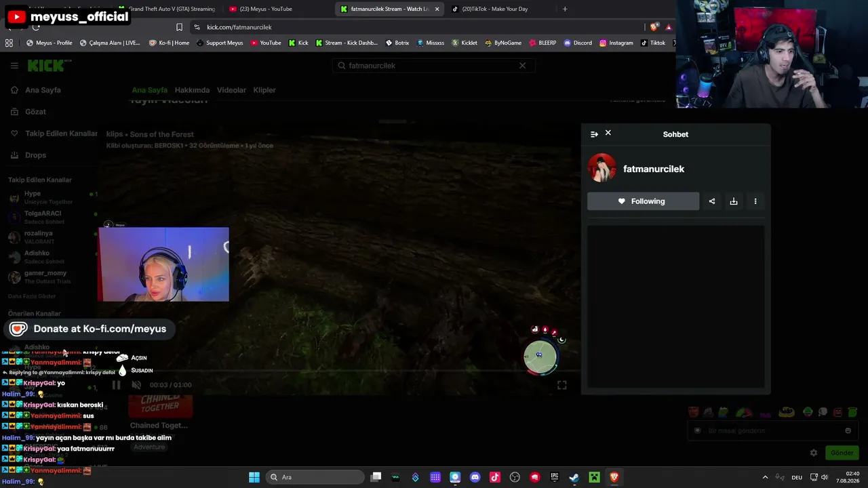
Task: Toggle the Following button
Action: pos(643,201)
